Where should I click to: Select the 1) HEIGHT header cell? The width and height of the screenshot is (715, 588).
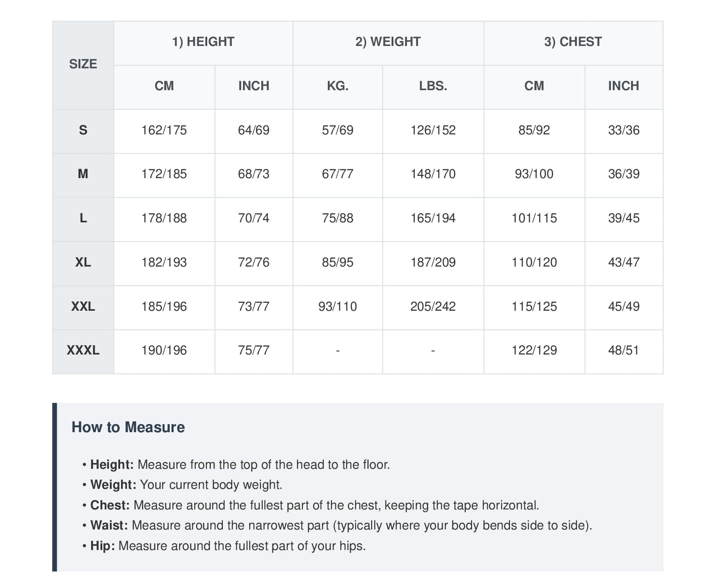pyautogui.click(x=203, y=43)
